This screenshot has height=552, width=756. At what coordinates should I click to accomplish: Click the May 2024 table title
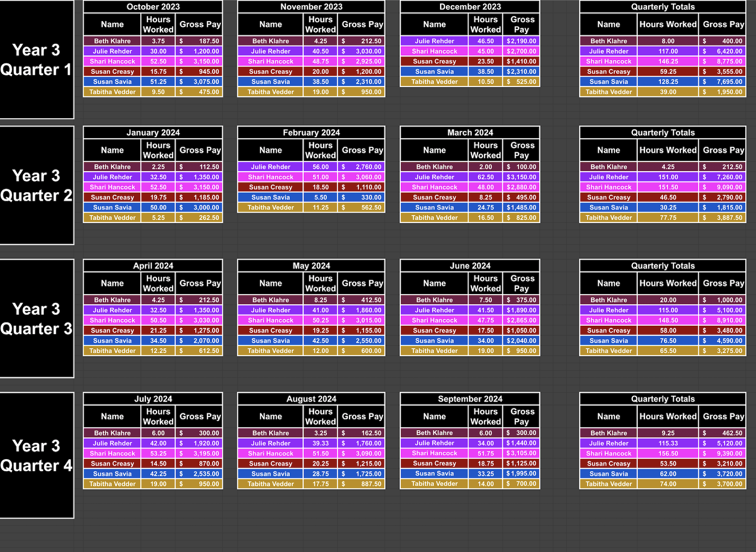click(x=311, y=266)
